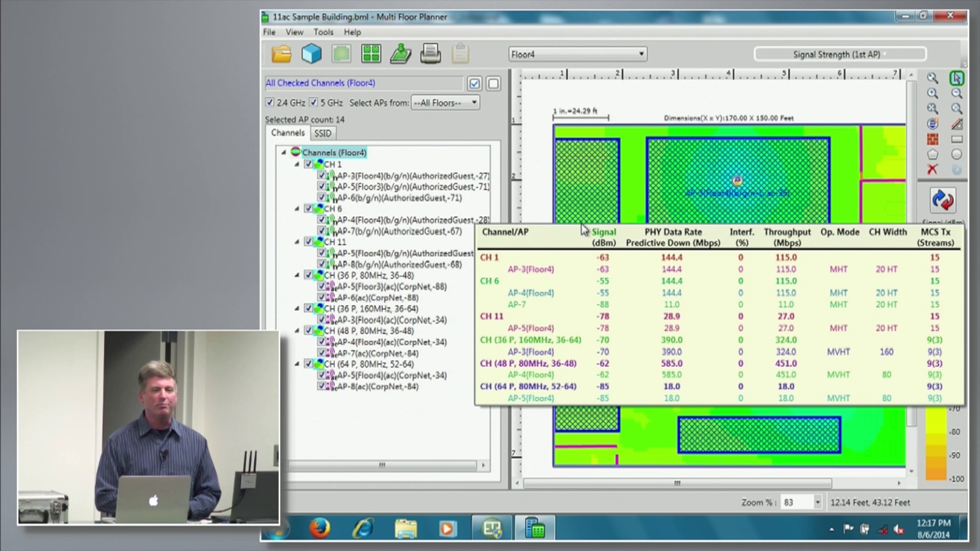The image size is (980, 551).
Task: Click the faded blue rotate icon
Action: click(957, 169)
